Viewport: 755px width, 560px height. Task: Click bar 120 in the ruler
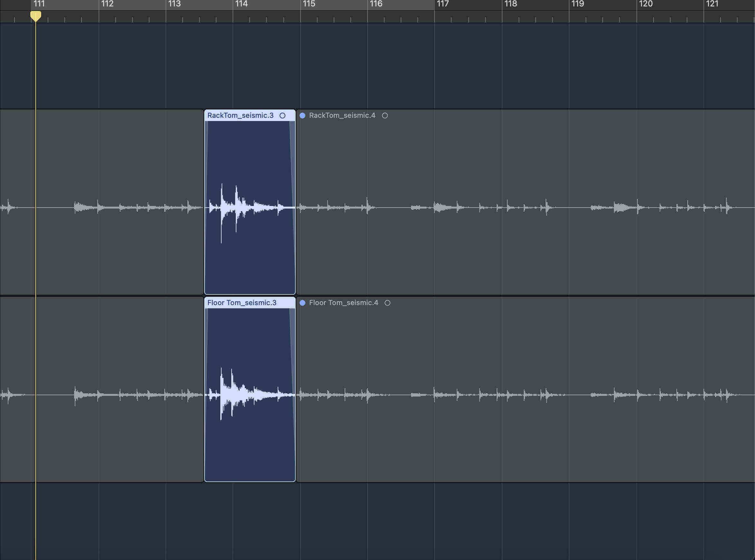pyautogui.click(x=646, y=4)
